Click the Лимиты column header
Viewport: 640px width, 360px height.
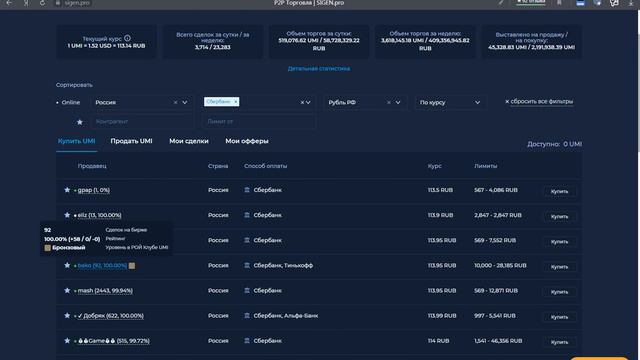point(486,166)
